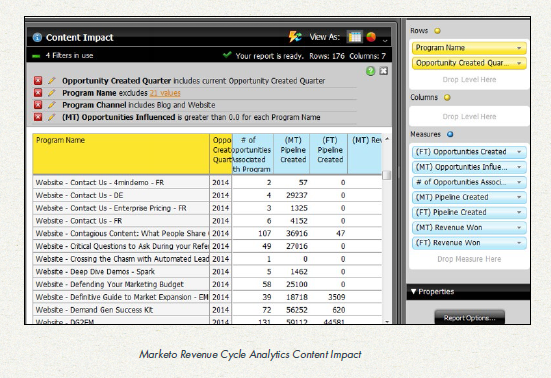Open (FT) Opportunities Created measure dropdown
This screenshot has height=378, width=551.
pos(519,152)
